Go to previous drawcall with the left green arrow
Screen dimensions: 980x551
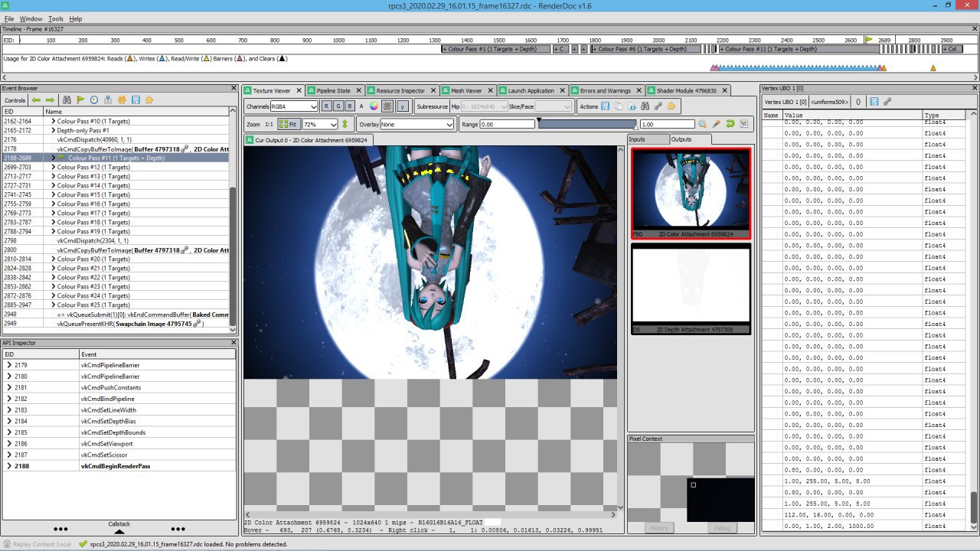36,100
